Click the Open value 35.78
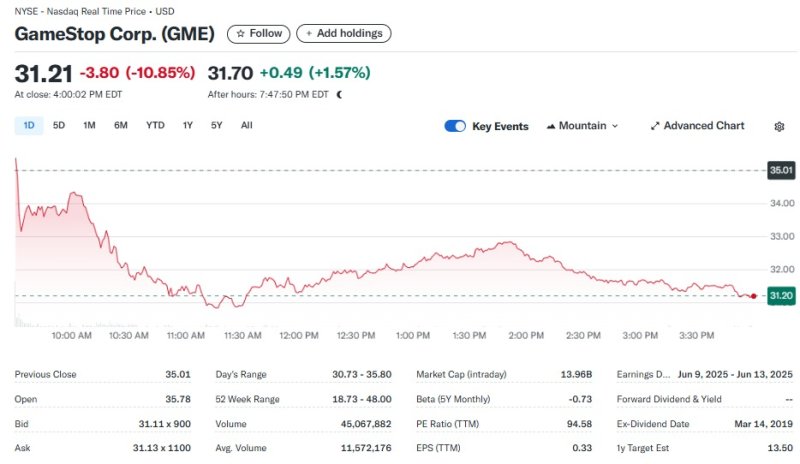The height and width of the screenshot is (464, 800). 178,399
